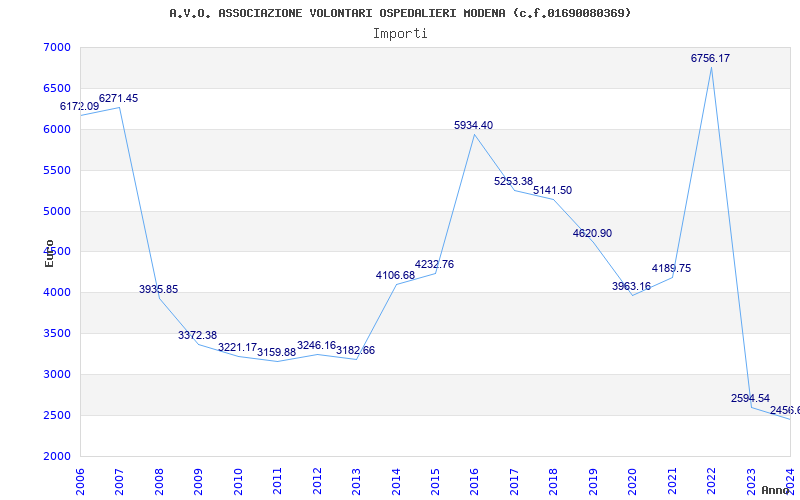Click x-axis year 2015
Viewport: 800px width, 500px height.
(x=435, y=482)
